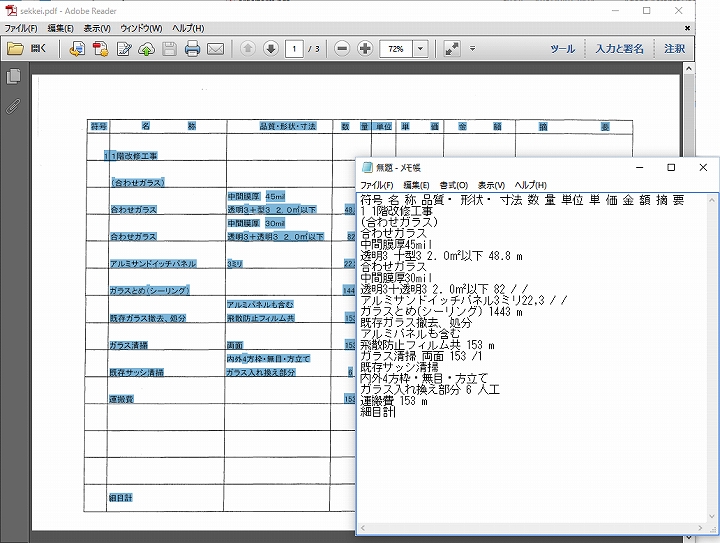Click the page number input field
The height and width of the screenshot is (543, 720).
[294, 49]
